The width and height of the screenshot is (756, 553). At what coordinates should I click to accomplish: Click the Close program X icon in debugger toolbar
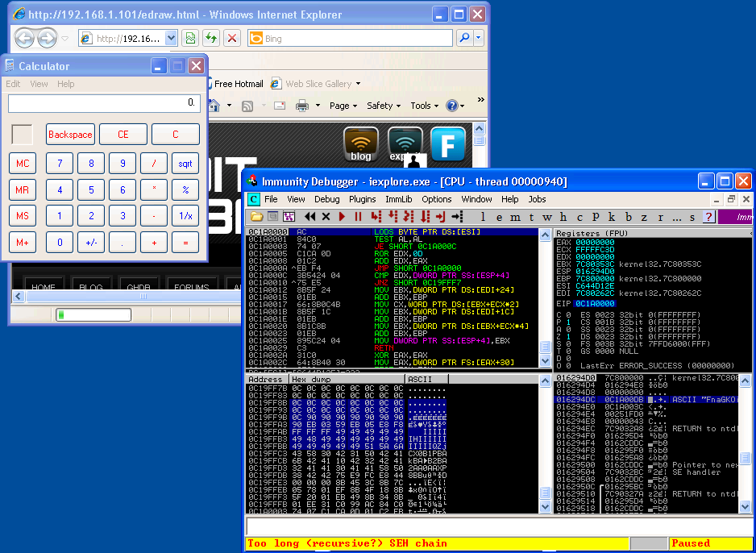pyautogui.click(x=326, y=217)
